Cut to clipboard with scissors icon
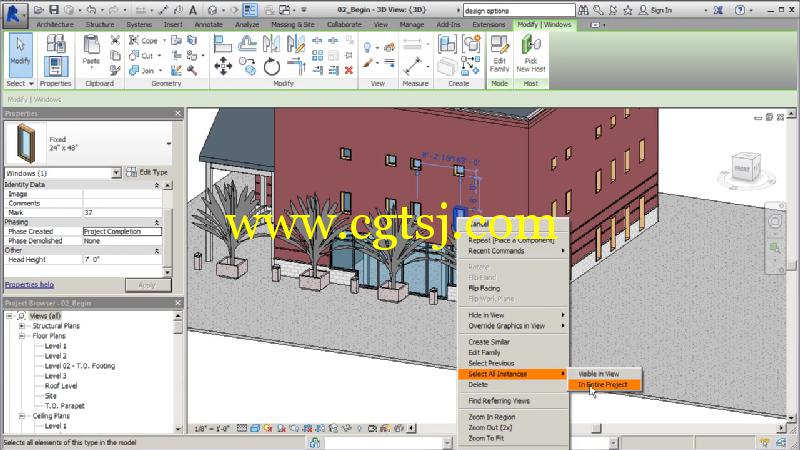Viewport: 800px width, 450px height. coord(115,40)
